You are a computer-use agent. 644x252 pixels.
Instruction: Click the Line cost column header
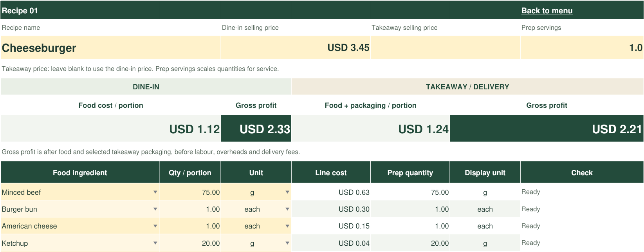[x=331, y=172]
